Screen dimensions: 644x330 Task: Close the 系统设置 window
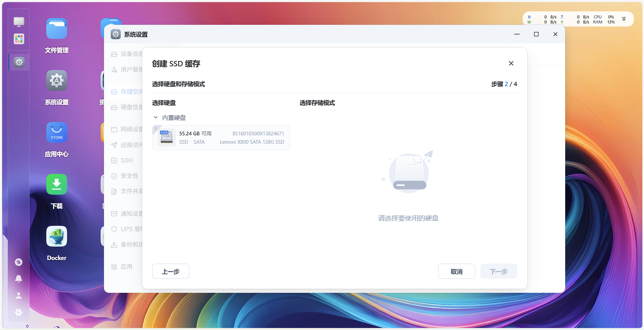(555, 34)
